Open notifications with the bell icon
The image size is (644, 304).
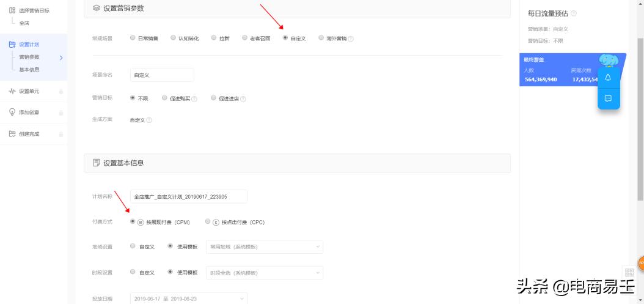pyautogui.click(x=609, y=78)
